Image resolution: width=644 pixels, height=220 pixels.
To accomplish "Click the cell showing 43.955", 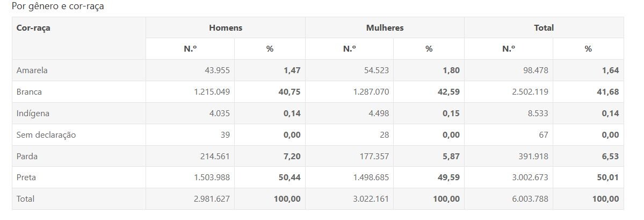I will (x=213, y=70).
